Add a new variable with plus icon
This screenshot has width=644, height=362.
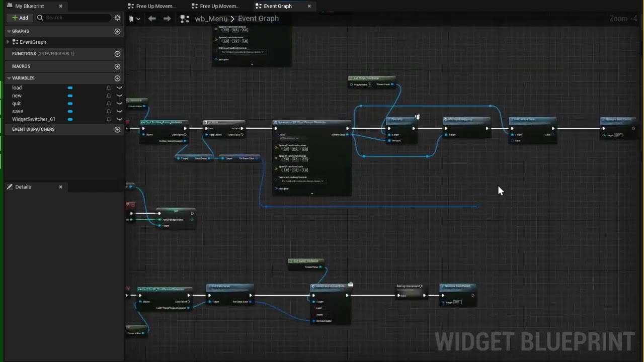[117, 78]
